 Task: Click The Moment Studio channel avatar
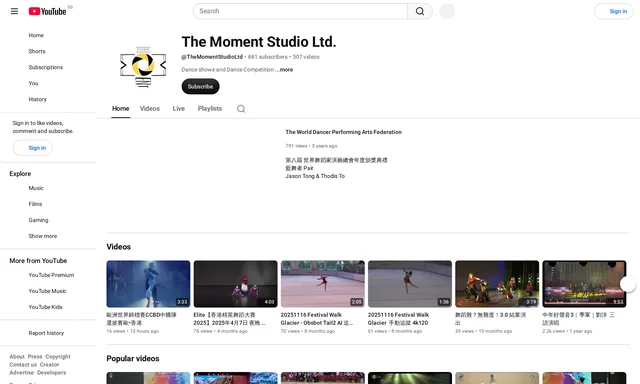coord(143,67)
